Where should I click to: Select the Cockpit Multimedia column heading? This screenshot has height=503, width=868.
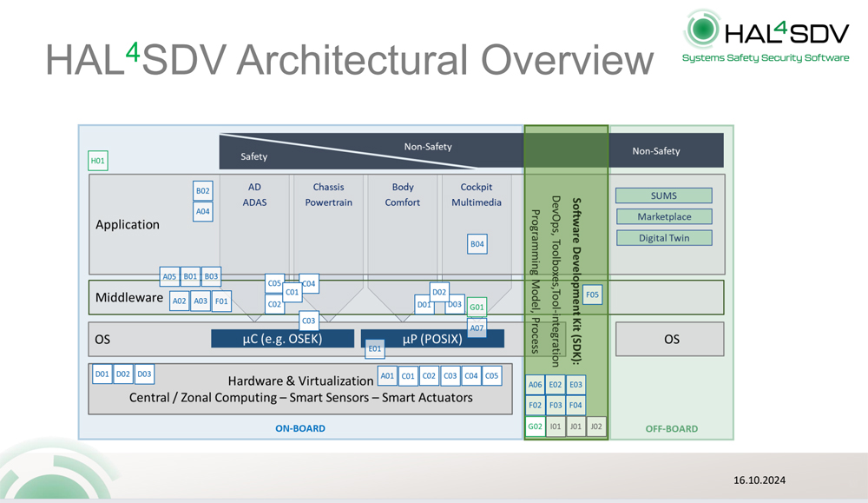click(476, 195)
